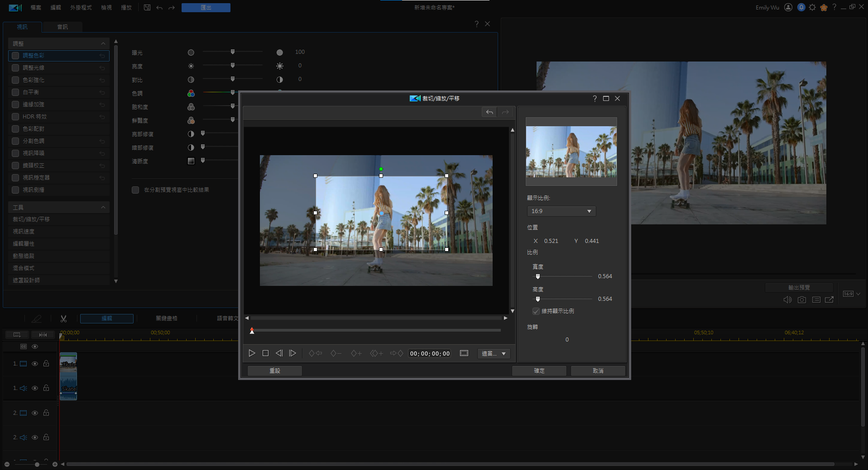The height and width of the screenshot is (470, 868).
Task: Open the user account icon beside Emily Wu
Action: pos(788,7)
